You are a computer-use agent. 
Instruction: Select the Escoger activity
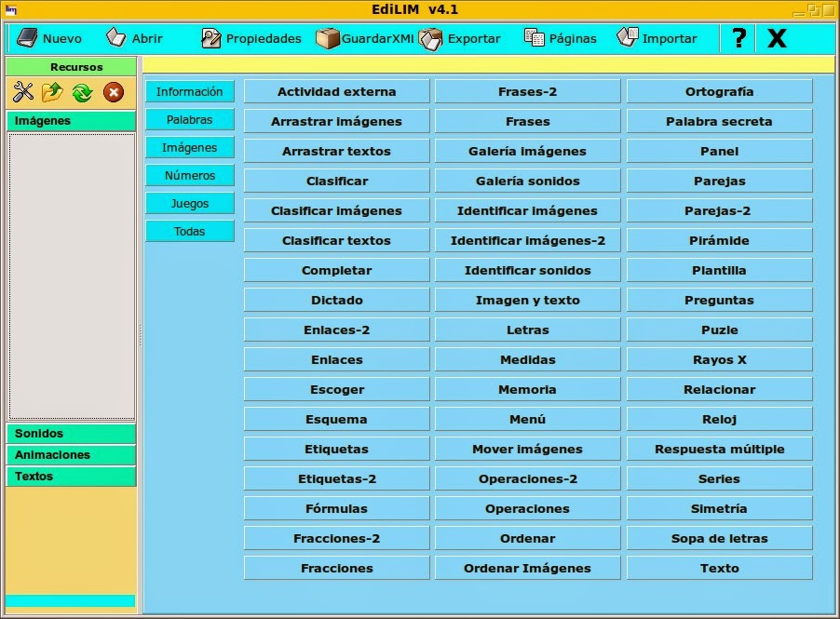pos(336,389)
